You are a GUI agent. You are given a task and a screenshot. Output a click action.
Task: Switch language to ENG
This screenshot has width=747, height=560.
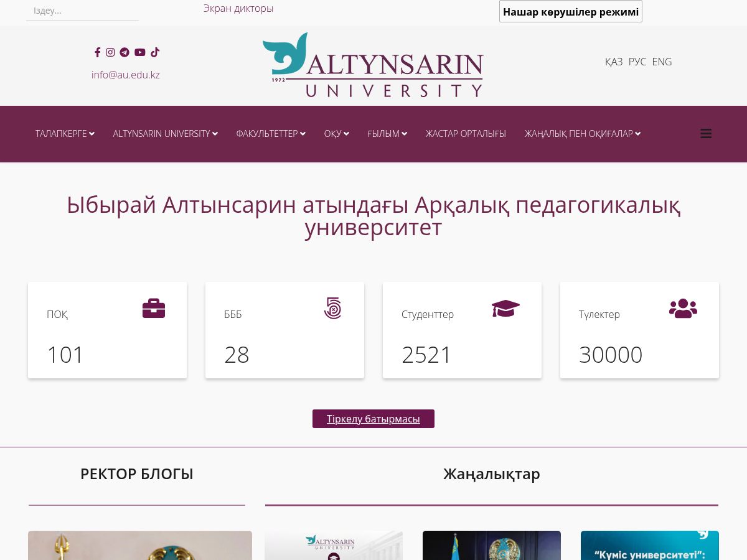coord(662,62)
